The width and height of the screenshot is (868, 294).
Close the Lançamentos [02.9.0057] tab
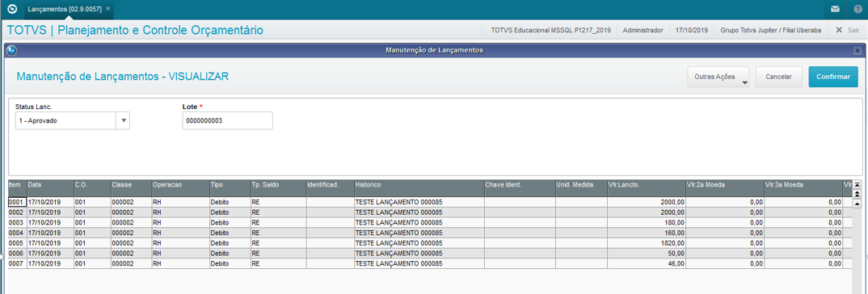108,9
